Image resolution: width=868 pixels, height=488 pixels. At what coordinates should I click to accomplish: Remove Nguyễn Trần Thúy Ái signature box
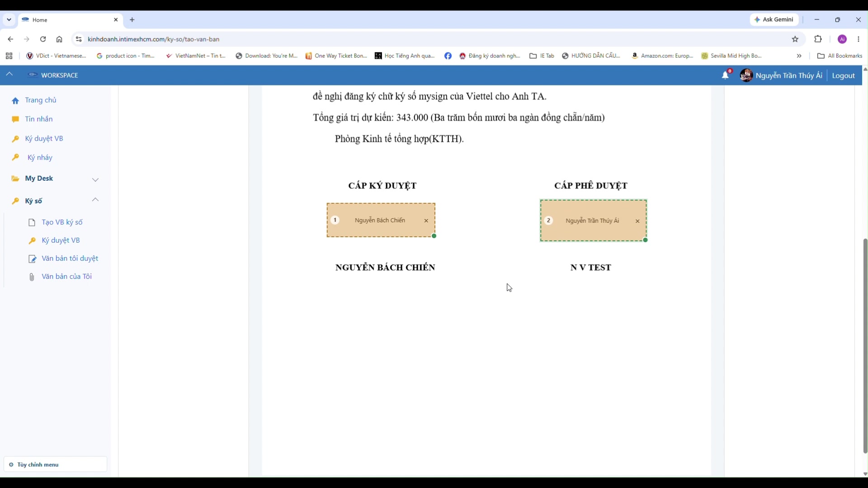pos(637,221)
